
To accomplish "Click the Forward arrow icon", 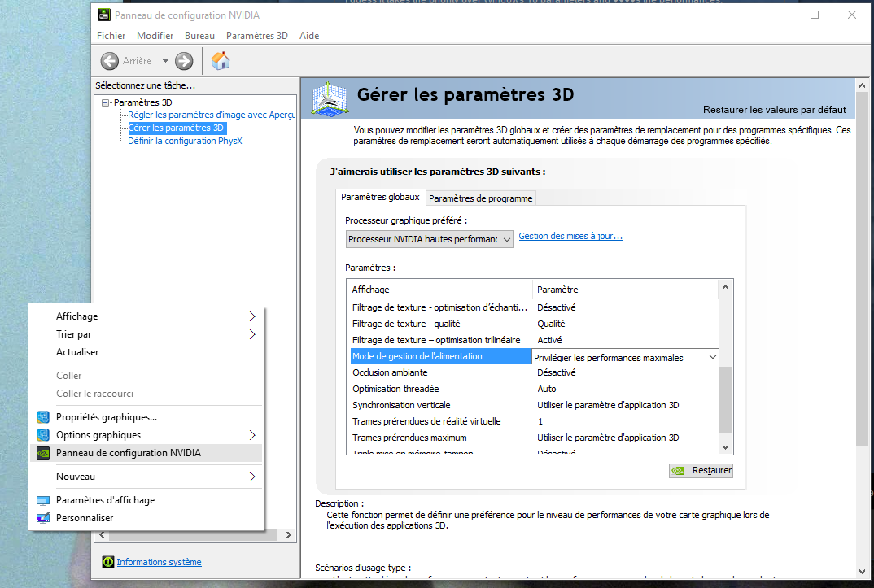I will click(x=184, y=61).
